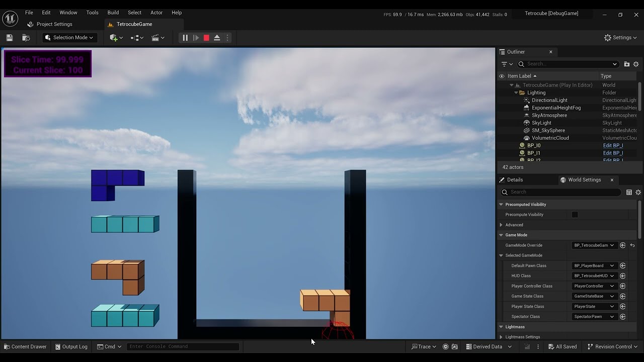Eject from the player controller
This screenshot has height=362, width=644.
[217, 38]
